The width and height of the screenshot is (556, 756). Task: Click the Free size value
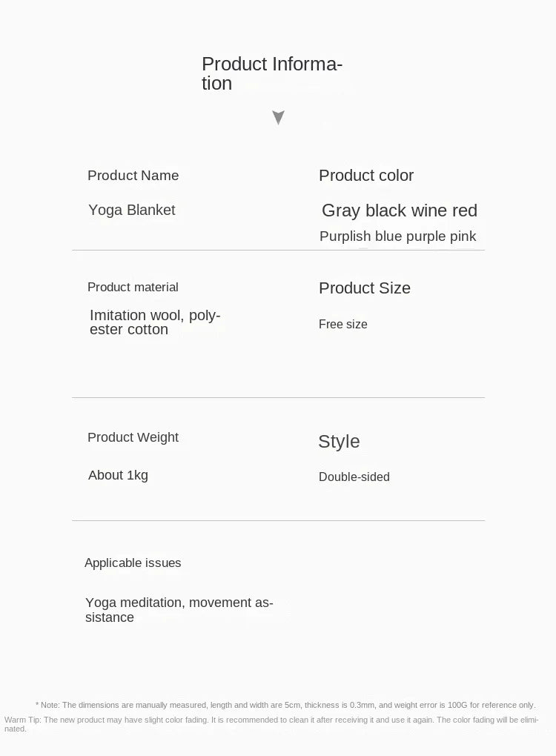pyautogui.click(x=342, y=324)
